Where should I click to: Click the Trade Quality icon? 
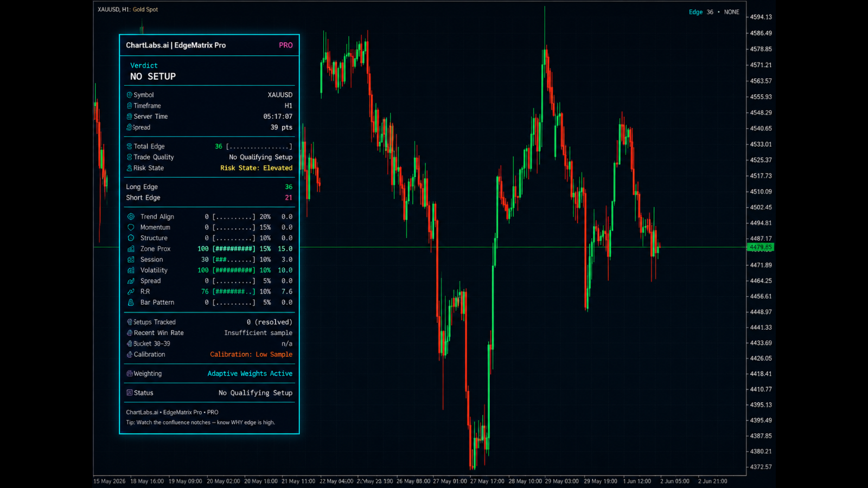click(x=130, y=157)
